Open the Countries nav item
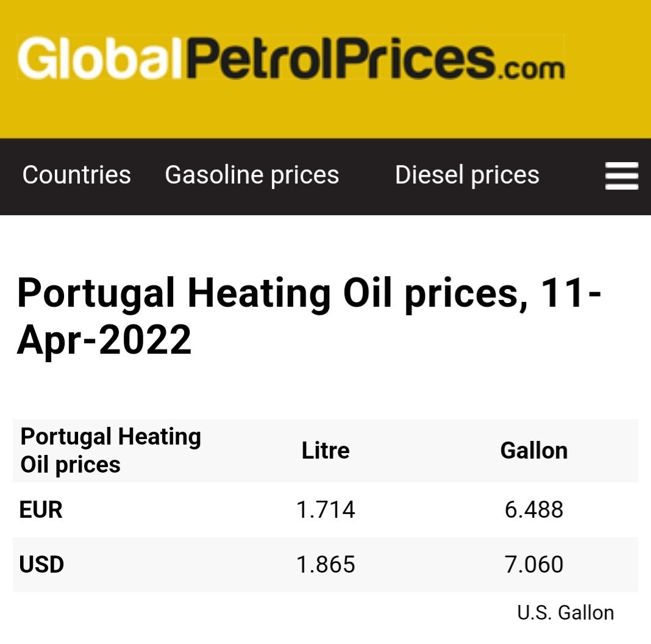 [x=77, y=176]
